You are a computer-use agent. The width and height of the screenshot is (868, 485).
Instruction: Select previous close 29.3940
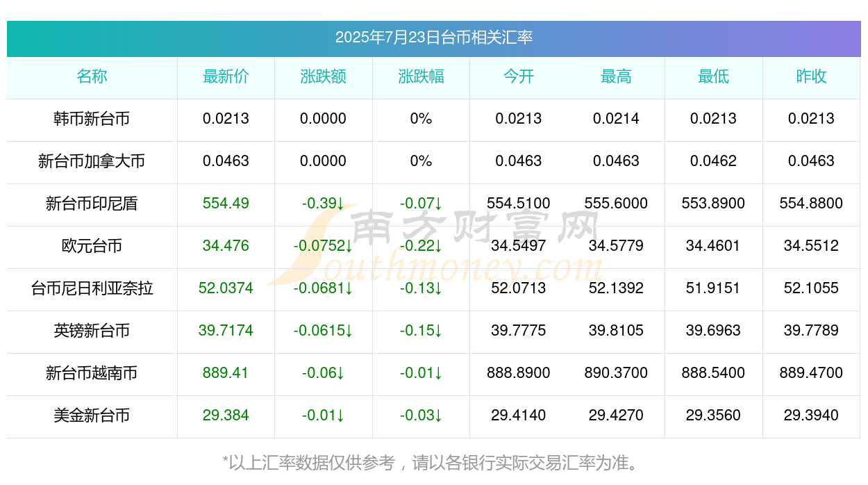[811, 416]
